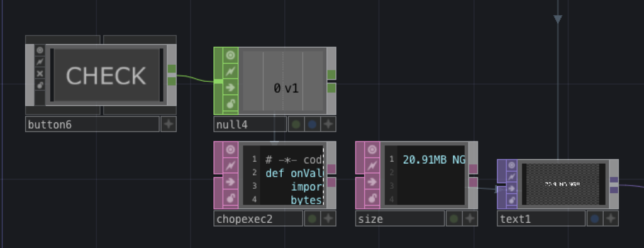This screenshot has height=248, width=644.
Task: Click the CHECK button panel
Action: point(106,76)
